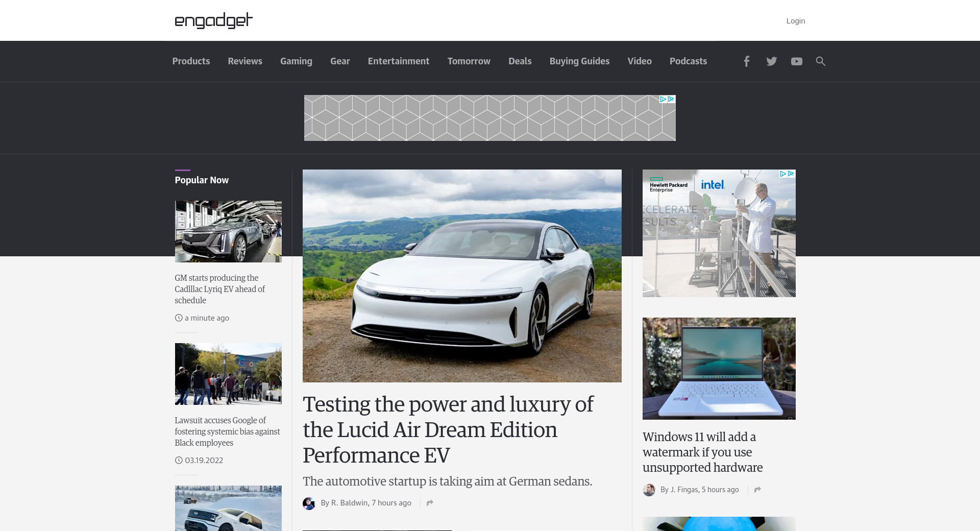Open Buying Guides in navigation
This screenshot has height=531, width=980.
[579, 61]
